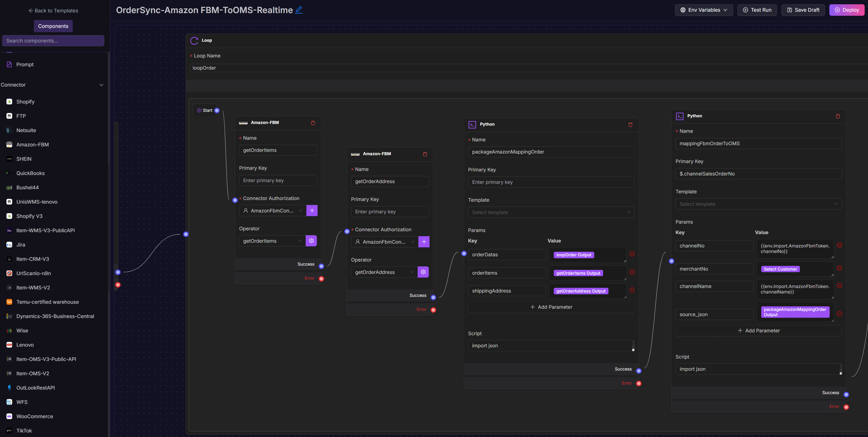This screenshot has width=868, height=437.
Task: Go back to Templates
Action: [53, 11]
